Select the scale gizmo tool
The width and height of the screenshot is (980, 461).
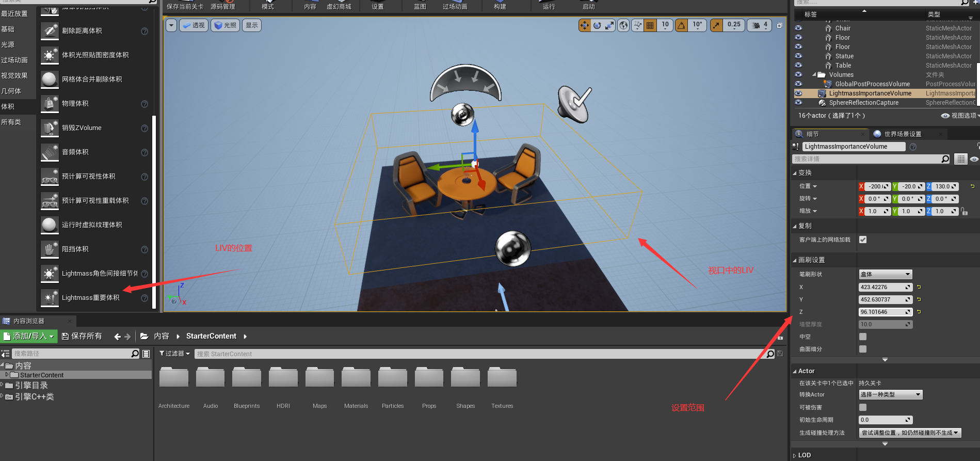point(609,25)
